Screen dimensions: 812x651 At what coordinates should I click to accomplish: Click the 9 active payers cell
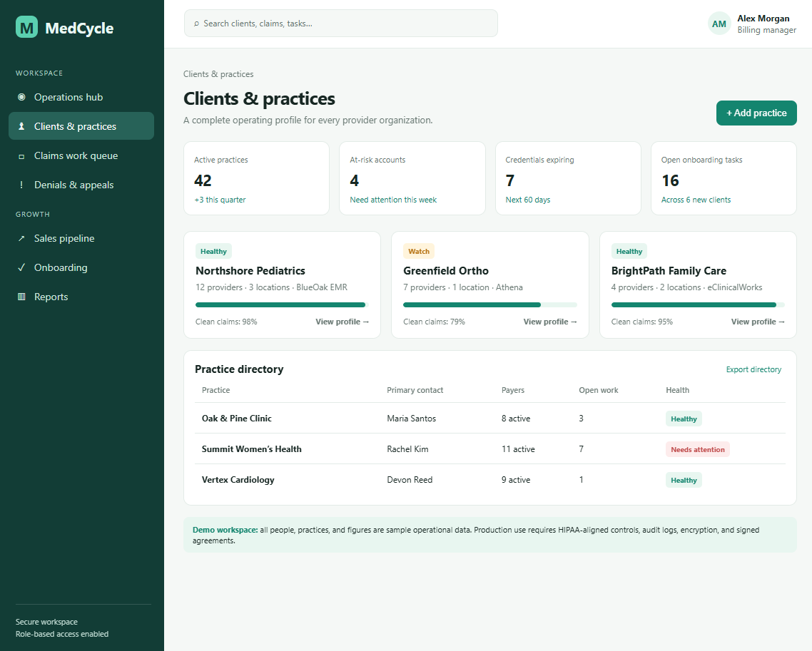click(x=516, y=480)
